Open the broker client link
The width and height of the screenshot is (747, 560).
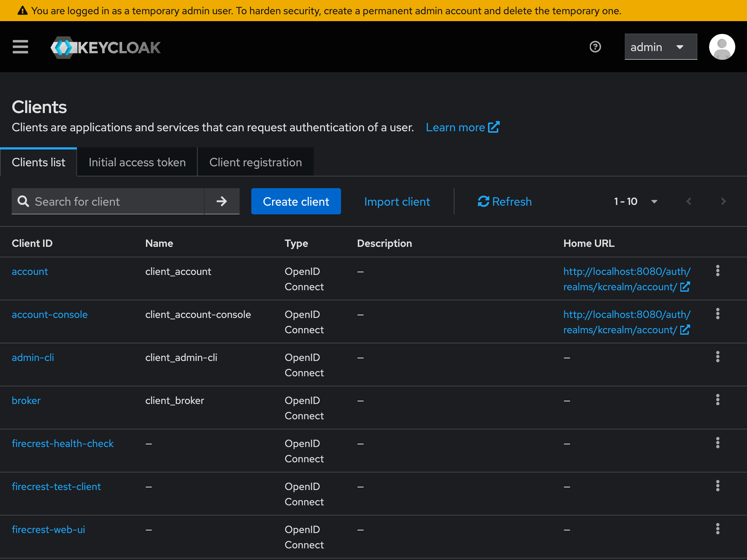coord(26,401)
